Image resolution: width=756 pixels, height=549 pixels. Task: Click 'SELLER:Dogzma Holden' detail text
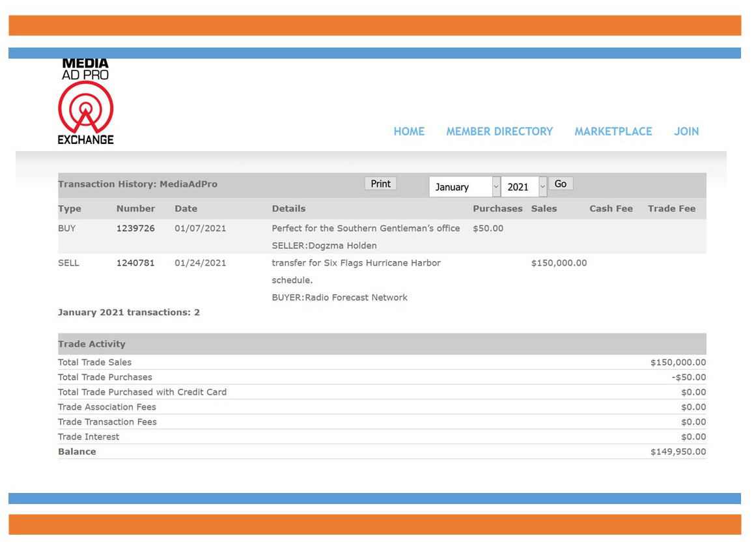tap(324, 246)
